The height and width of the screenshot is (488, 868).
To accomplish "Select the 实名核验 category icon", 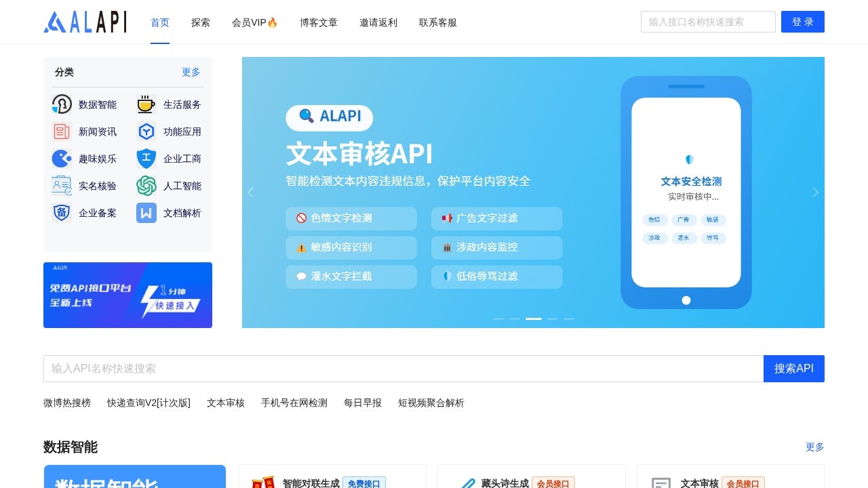I will (62, 186).
